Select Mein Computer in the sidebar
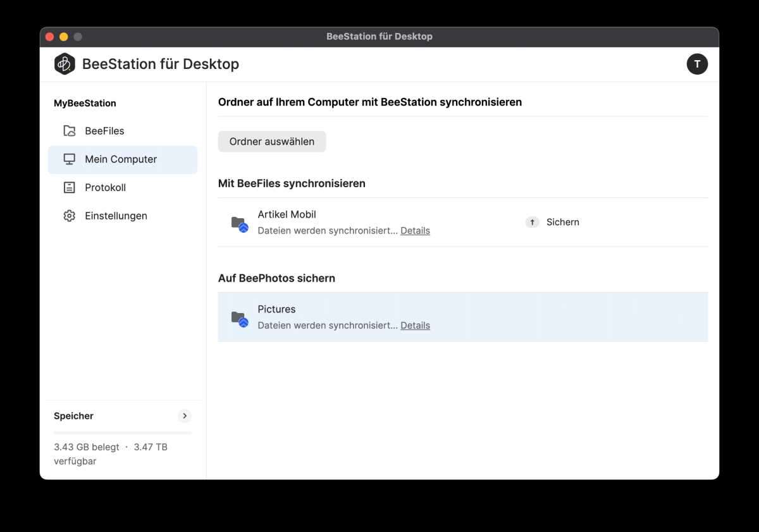759x532 pixels. pos(123,159)
